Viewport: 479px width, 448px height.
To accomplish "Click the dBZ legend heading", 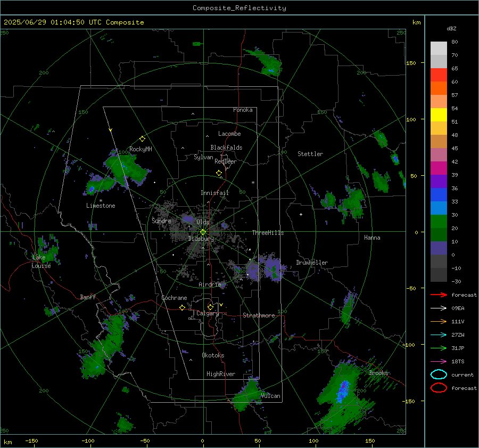I will [451, 28].
